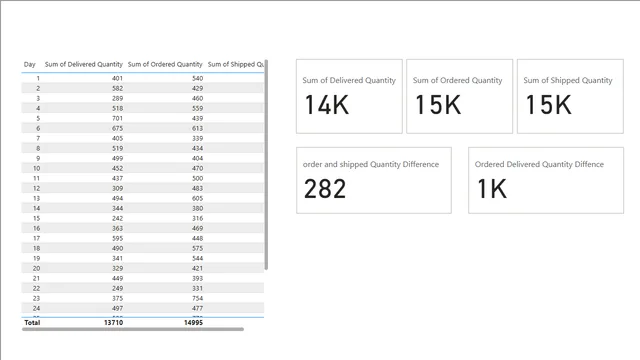
Task: Click ordered value 754 for day 23
Action: click(198, 298)
